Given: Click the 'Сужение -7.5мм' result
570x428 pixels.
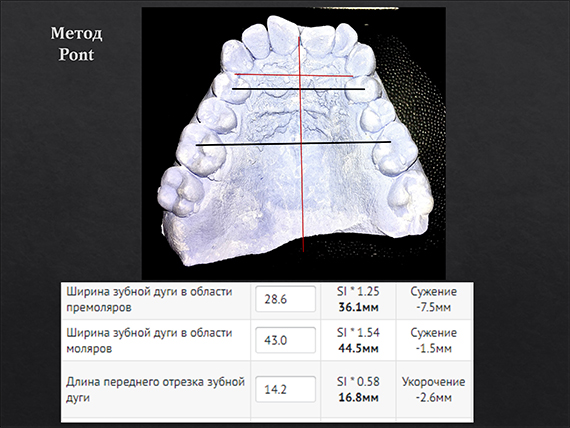Looking at the screenshot, I should click(434, 299).
